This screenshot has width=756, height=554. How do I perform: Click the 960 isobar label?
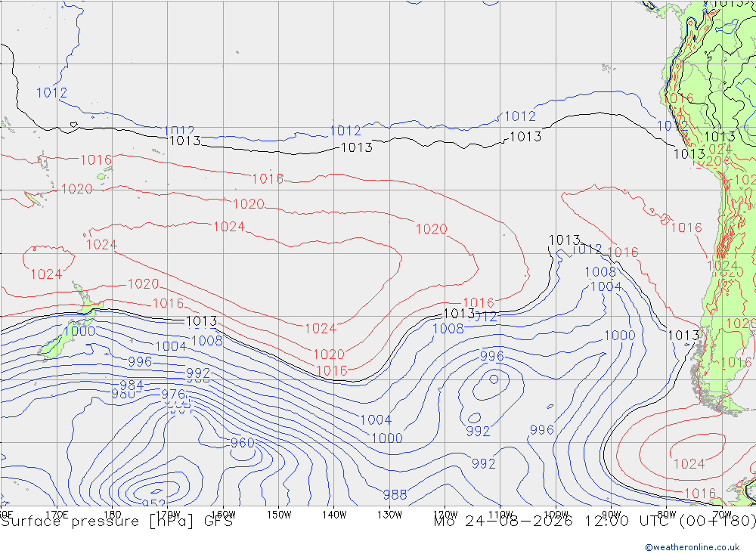242,443
